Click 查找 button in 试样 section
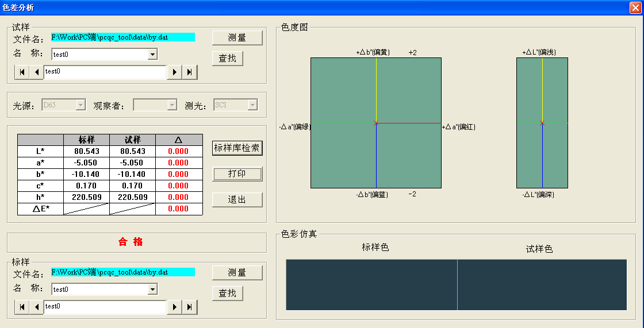This screenshot has width=644, height=328. pos(228,58)
